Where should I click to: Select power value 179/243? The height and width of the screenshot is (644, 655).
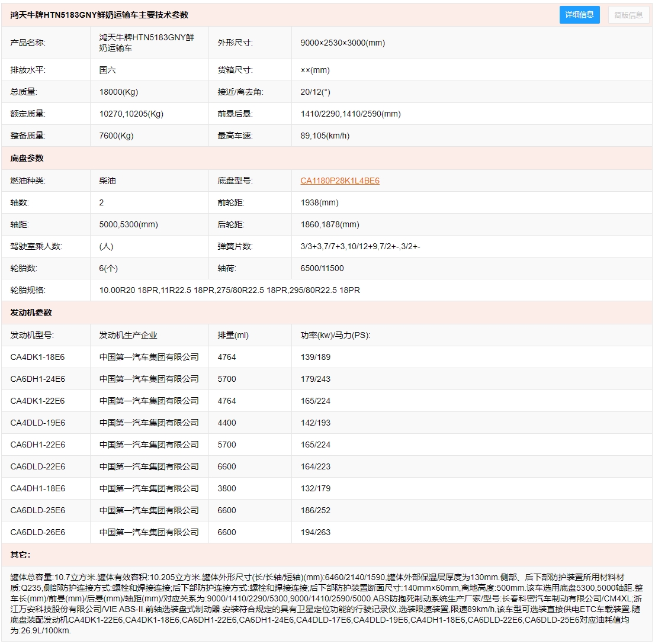click(x=316, y=379)
